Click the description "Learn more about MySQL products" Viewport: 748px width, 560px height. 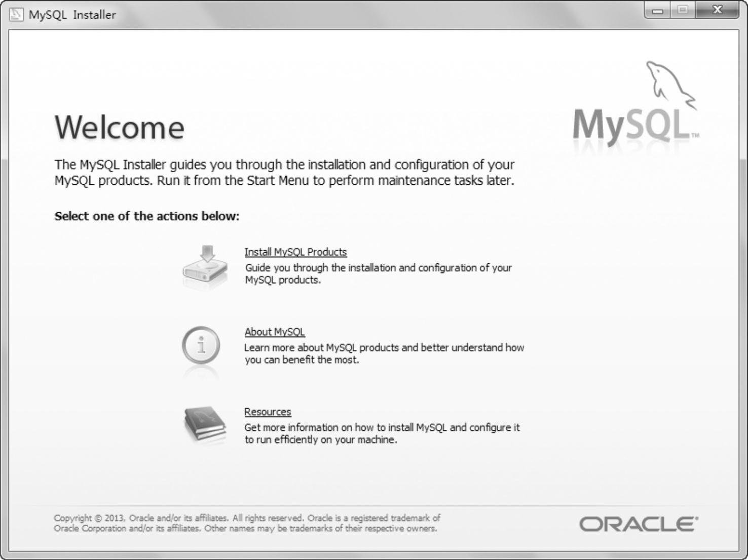pos(384,353)
